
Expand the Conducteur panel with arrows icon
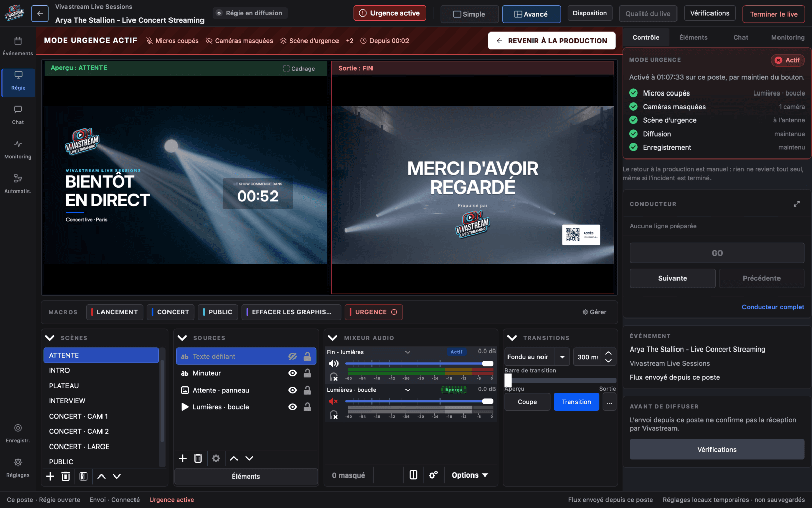tap(797, 204)
